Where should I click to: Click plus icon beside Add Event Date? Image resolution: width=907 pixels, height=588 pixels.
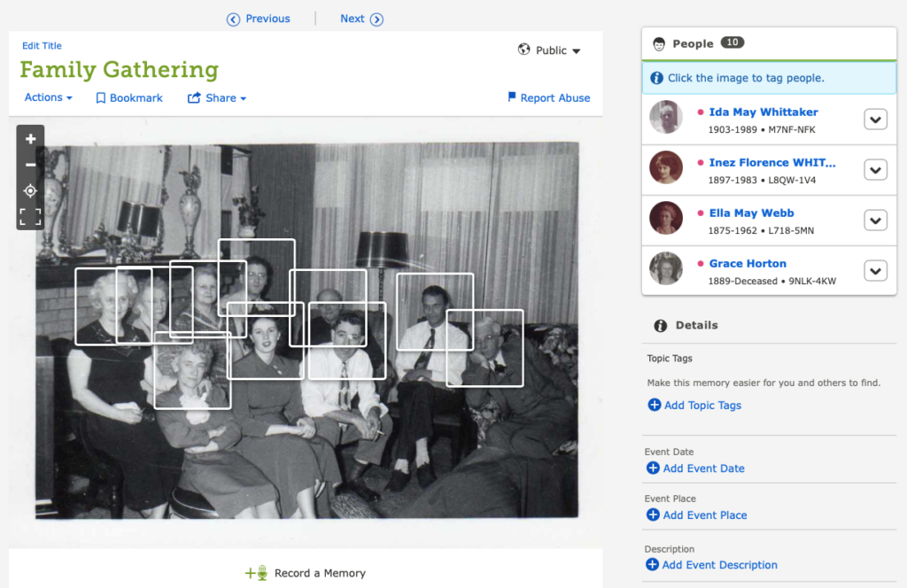pyautogui.click(x=653, y=468)
